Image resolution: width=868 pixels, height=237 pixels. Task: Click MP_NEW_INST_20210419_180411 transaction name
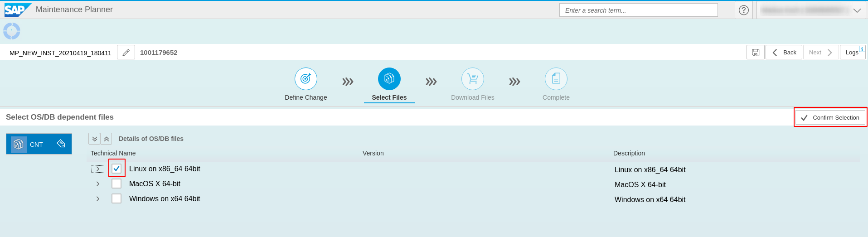point(60,53)
